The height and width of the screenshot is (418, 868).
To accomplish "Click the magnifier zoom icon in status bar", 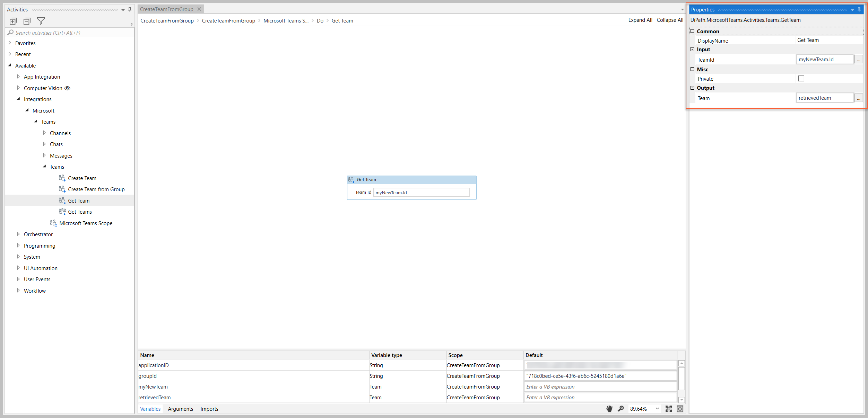I will coord(621,409).
